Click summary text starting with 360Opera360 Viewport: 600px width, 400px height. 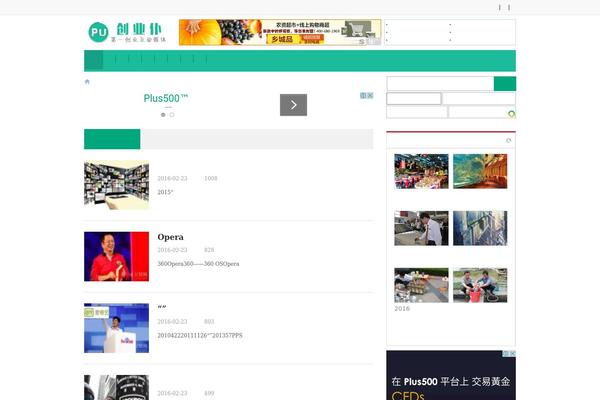198,264
